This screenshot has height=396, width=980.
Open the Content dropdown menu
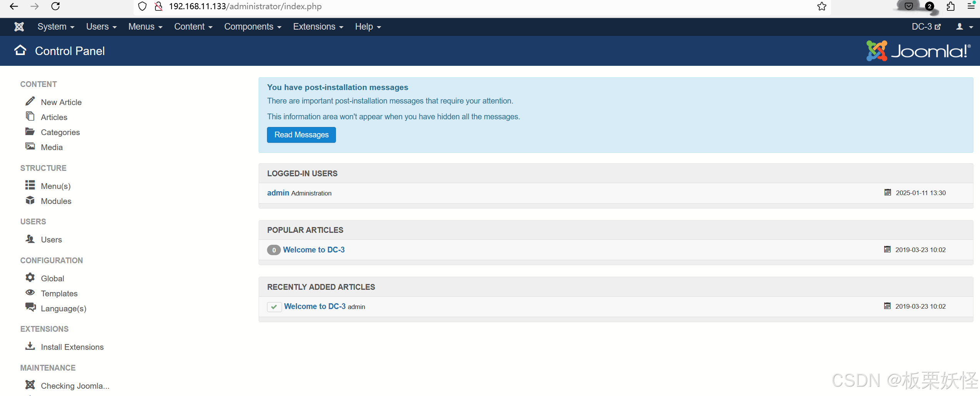point(193,27)
